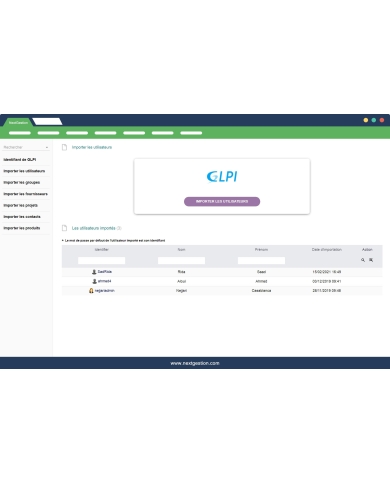Open the ahmed4 user link

pos(105,281)
